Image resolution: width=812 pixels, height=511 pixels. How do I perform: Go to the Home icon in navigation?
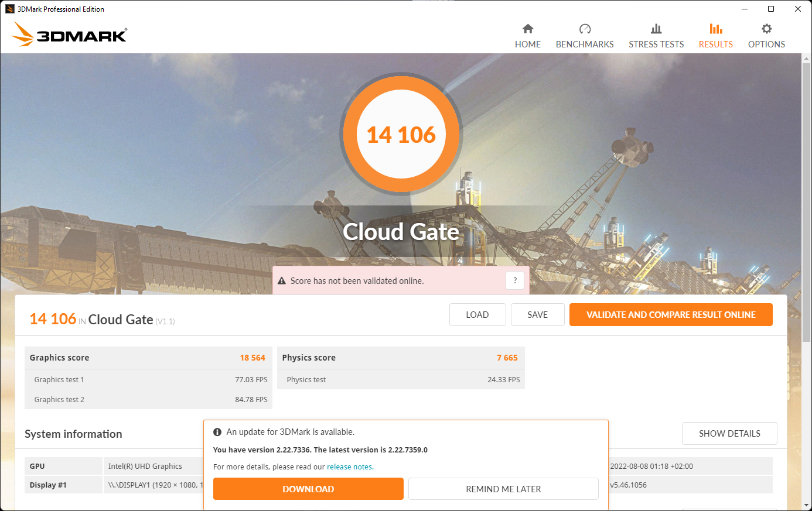pos(528,29)
